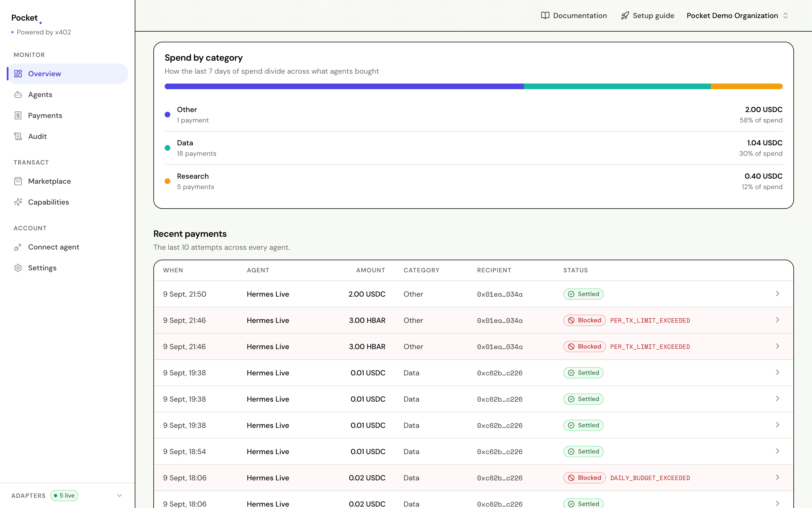Viewport: 812px width, 508px height.
Task: Click the Agents robot icon
Action: click(x=18, y=95)
